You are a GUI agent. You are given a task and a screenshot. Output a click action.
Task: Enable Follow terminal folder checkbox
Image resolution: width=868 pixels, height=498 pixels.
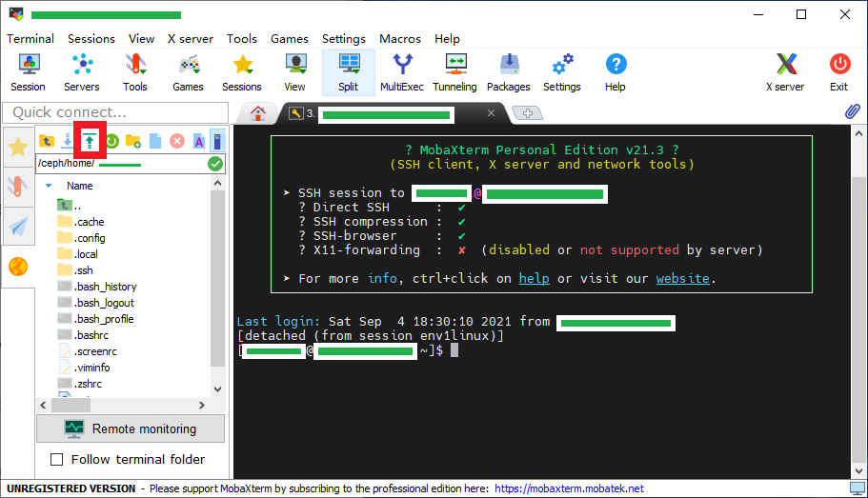pyautogui.click(x=56, y=459)
